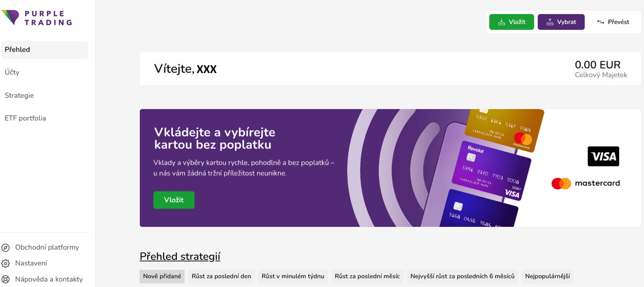Switch to Růst za poslední den tab
Screen dimensions: 644x287
coord(221,276)
